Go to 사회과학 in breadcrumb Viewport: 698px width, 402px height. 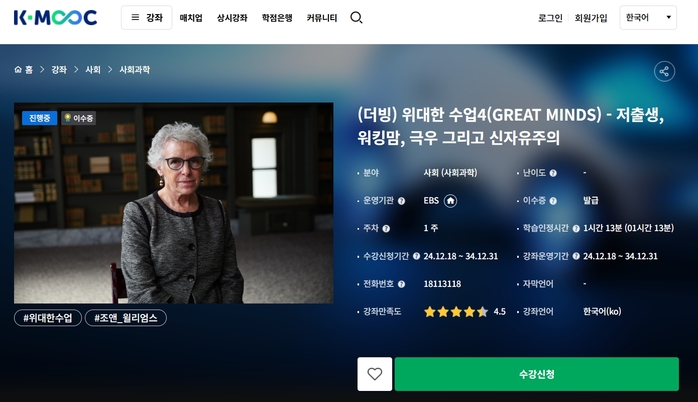(x=134, y=69)
